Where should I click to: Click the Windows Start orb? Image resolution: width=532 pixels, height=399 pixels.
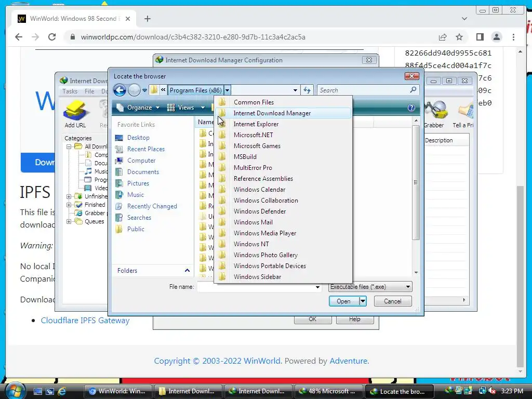coord(15,390)
